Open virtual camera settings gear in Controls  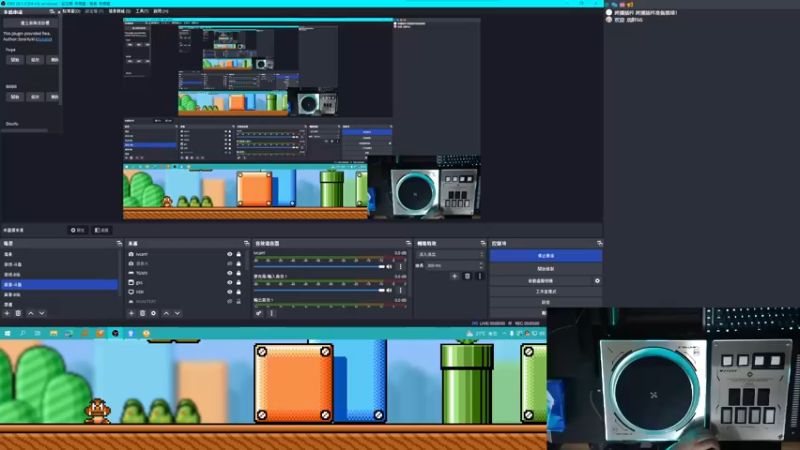pyautogui.click(x=597, y=281)
